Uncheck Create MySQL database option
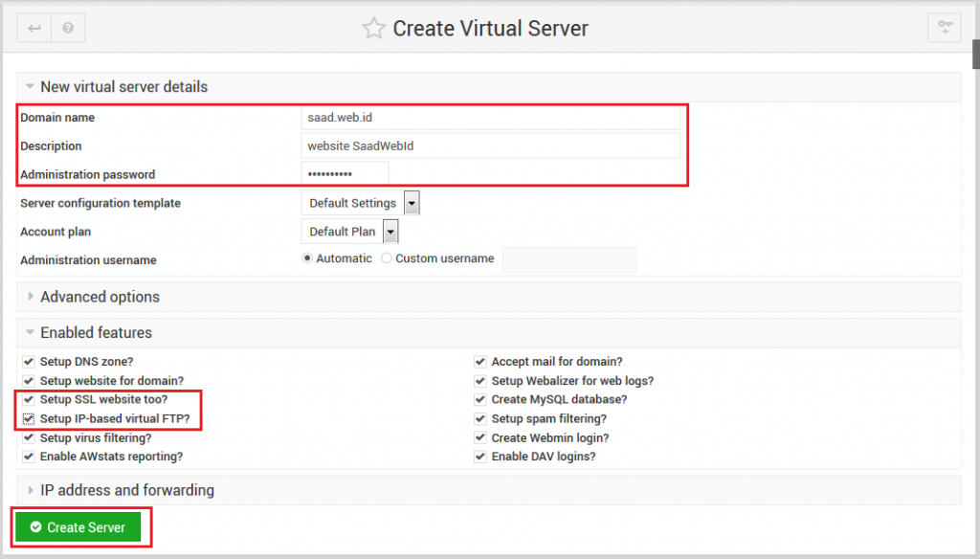This screenshot has height=559, width=980. coord(480,399)
